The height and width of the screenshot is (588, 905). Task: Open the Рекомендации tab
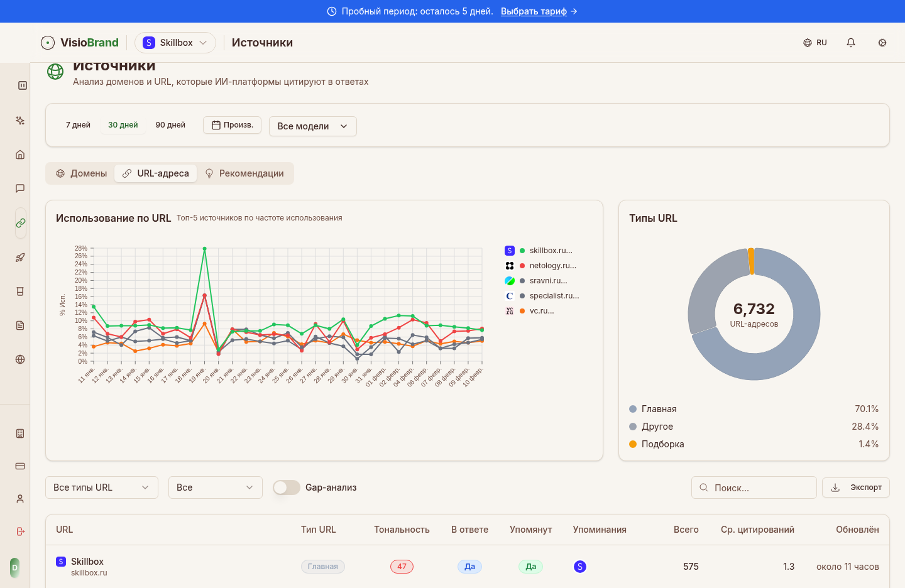click(x=245, y=173)
